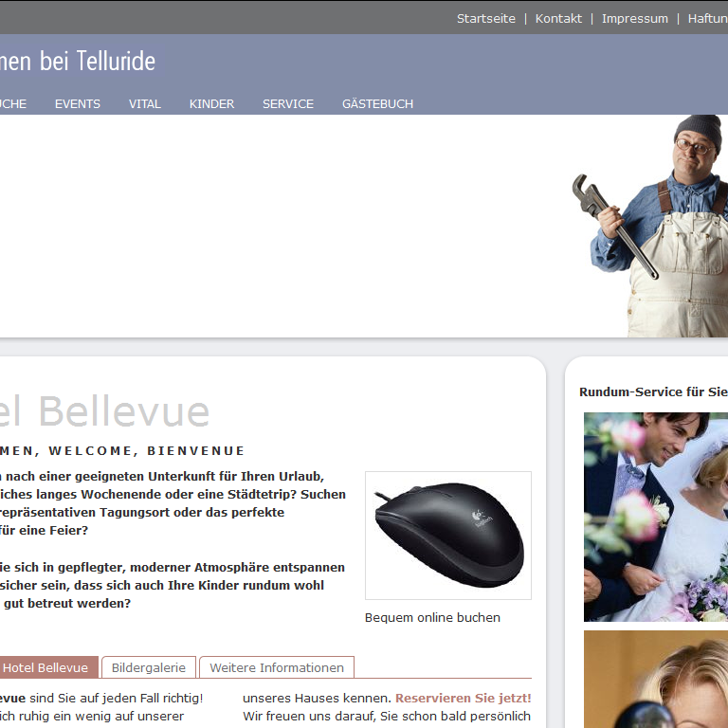The image size is (728, 728).
Task: Go to the GÄSTEBUCH page
Action: point(377,103)
